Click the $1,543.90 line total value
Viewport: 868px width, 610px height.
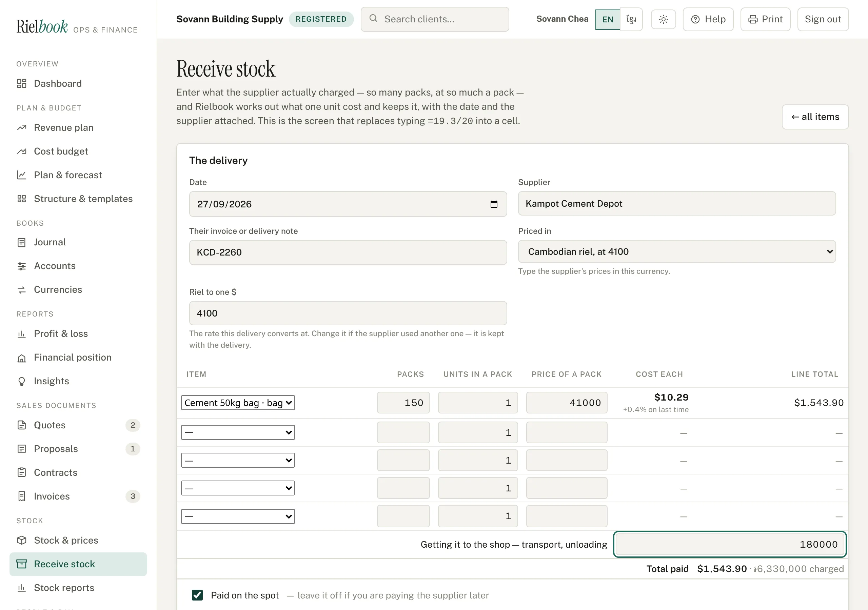(x=819, y=403)
